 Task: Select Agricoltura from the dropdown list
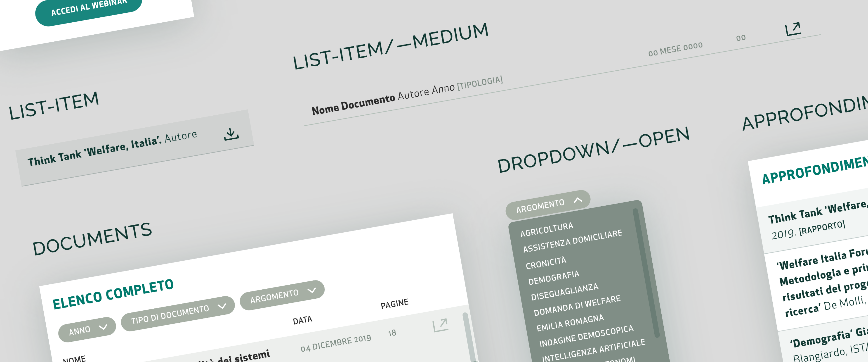[547, 229]
